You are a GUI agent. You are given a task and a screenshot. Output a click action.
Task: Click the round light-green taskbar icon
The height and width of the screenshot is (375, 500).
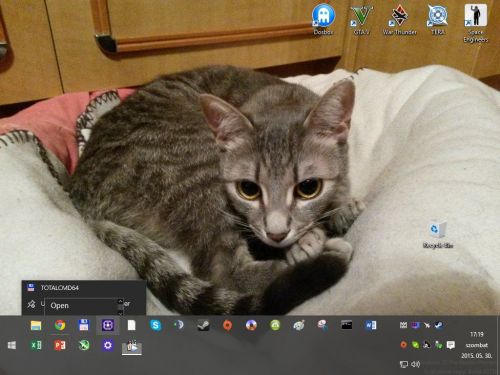click(x=275, y=325)
